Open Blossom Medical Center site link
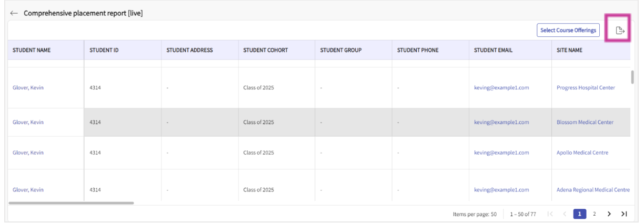Viewport: 644px width, 223px height. click(x=585, y=123)
